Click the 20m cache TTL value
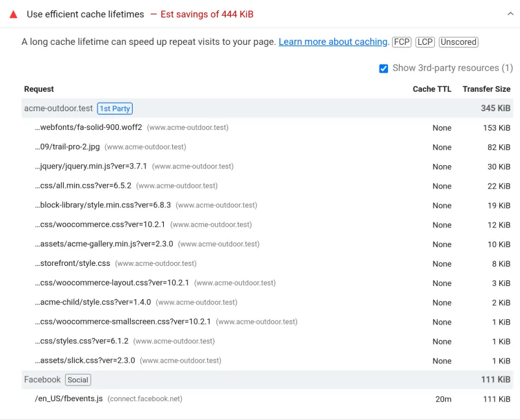 click(443, 399)
